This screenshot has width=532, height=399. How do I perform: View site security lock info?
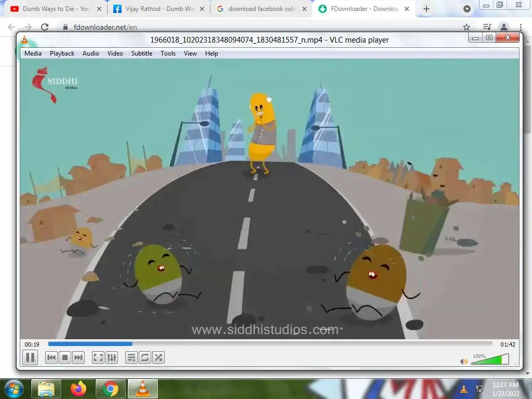65,27
